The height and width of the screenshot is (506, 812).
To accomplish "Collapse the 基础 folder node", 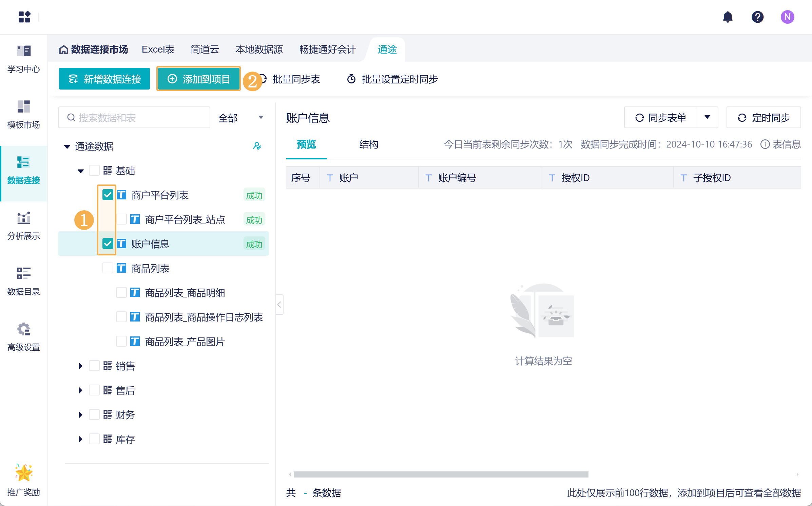I will point(80,171).
